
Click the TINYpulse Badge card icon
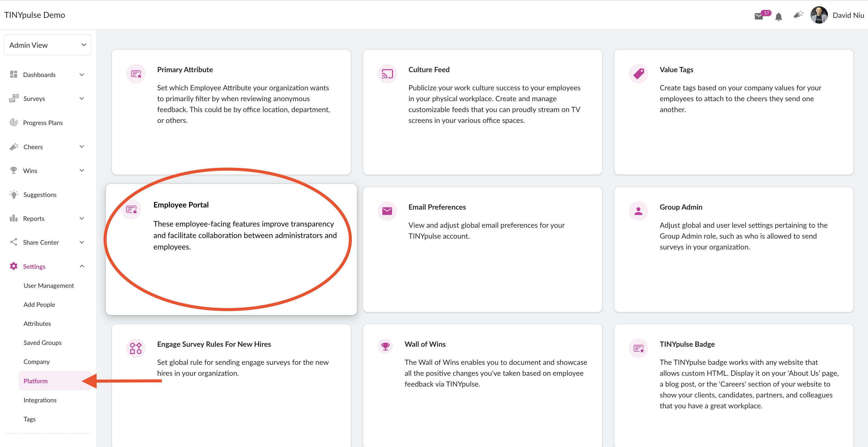coord(638,348)
